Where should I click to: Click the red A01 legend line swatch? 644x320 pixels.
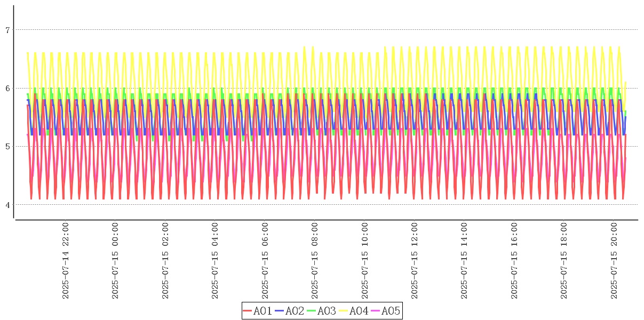pos(248,311)
